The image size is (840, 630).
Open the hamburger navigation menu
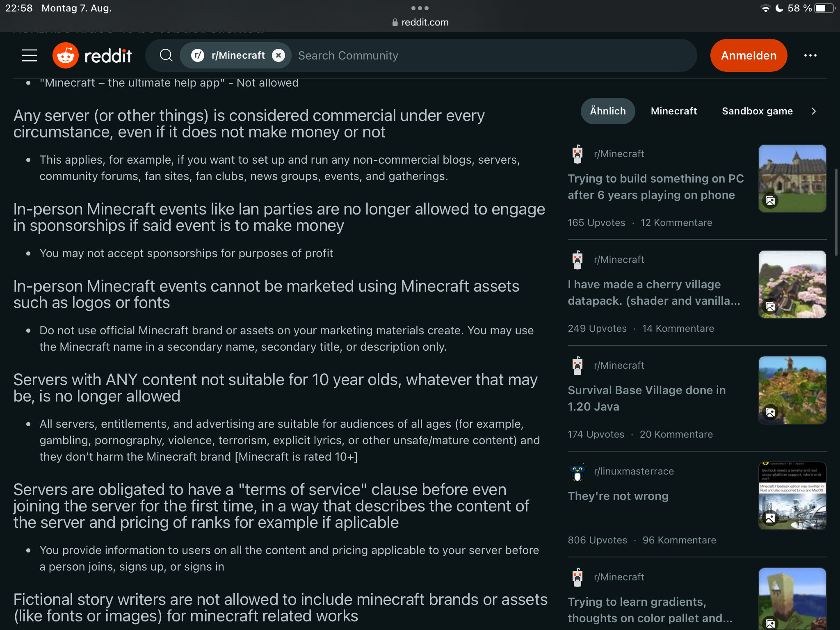coord(30,55)
